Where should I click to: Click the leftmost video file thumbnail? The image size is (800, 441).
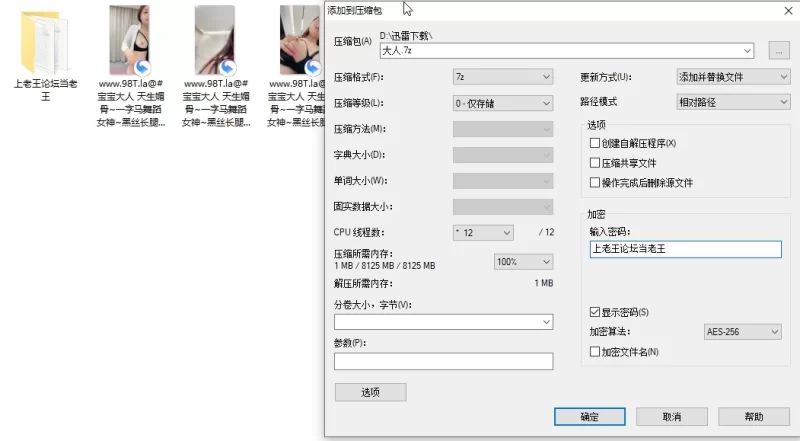coord(136,40)
